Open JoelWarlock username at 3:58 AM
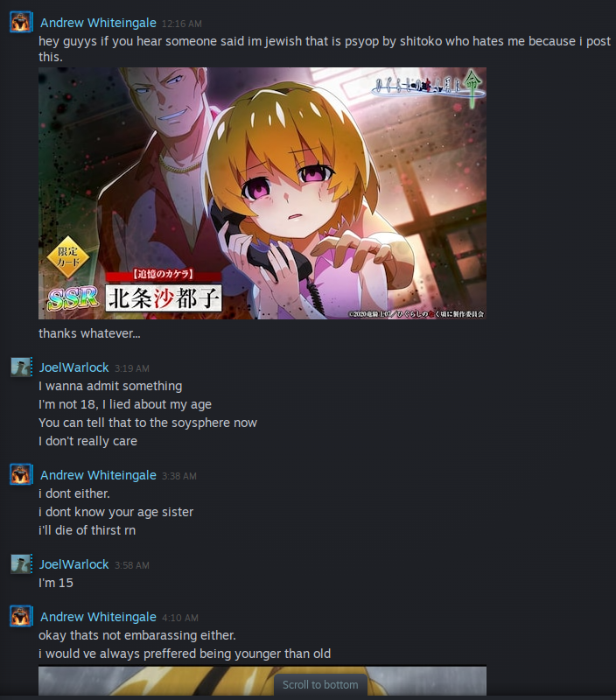Viewport: 616px width, 700px height. (x=73, y=564)
